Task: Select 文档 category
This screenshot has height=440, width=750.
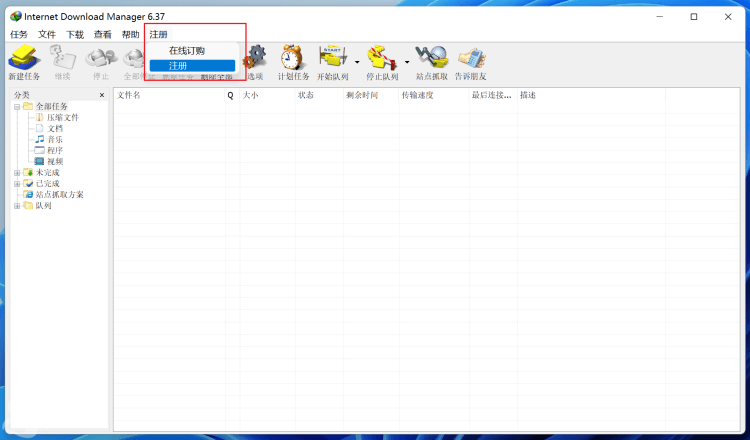Action: tap(55, 129)
